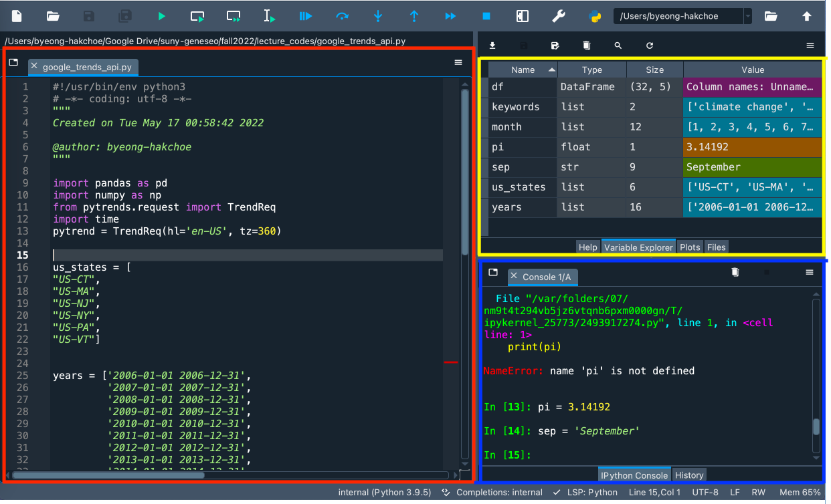Run the current file with the play icon
This screenshot has height=504, width=831.
point(161,16)
